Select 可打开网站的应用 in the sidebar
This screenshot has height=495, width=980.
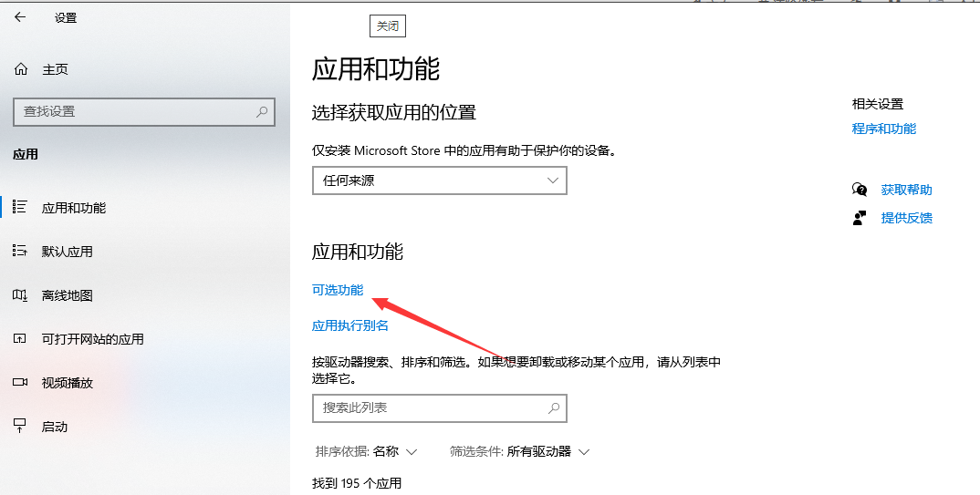(92, 339)
